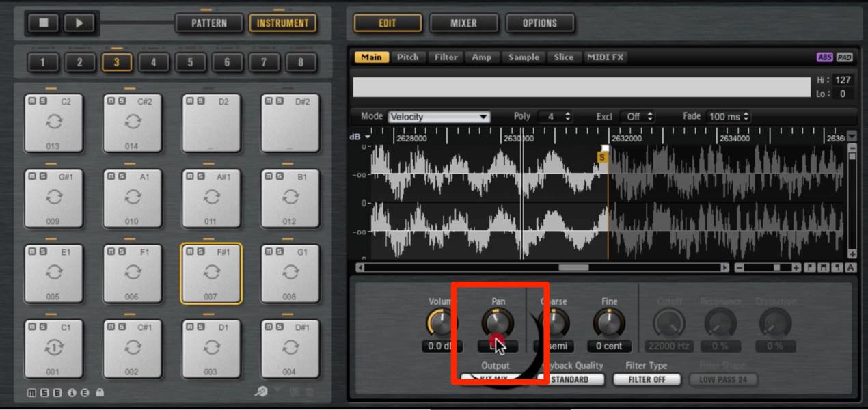Switch to the Main tab
The height and width of the screenshot is (410, 868).
(371, 57)
